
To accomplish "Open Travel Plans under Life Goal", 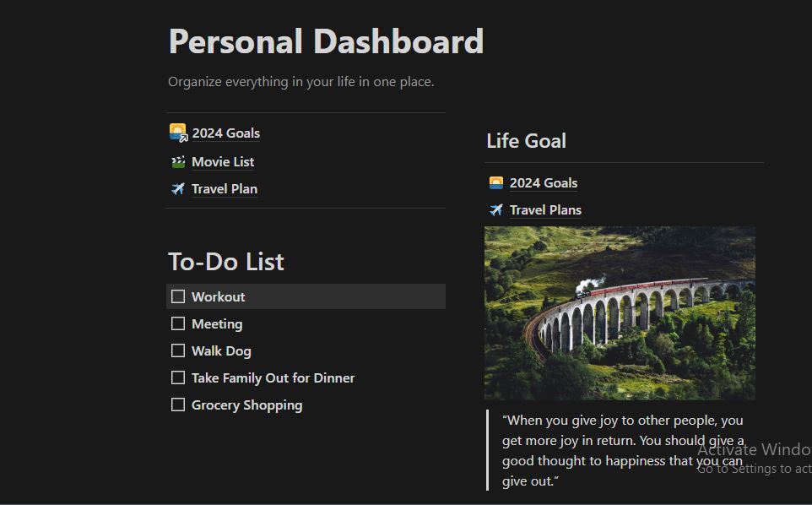I will (545, 210).
